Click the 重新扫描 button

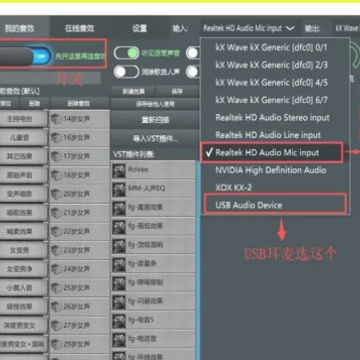click(x=155, y=120)
